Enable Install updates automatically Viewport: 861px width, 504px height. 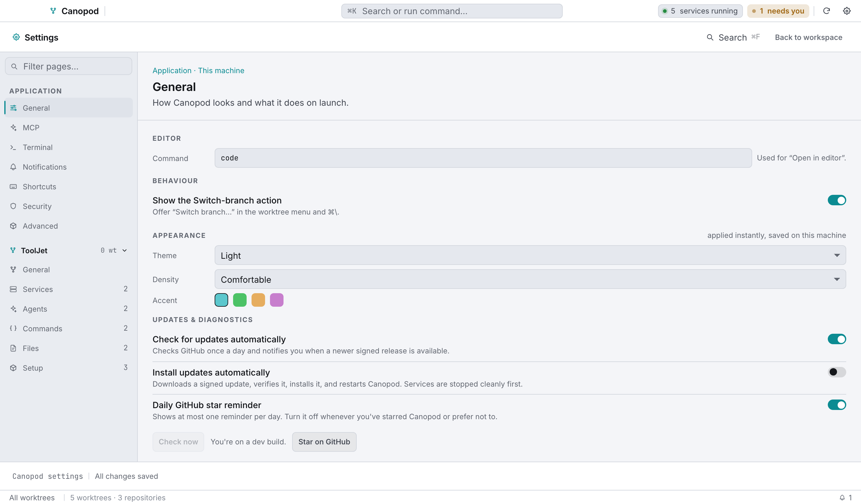pyautogui.click(x=836, y=372)
